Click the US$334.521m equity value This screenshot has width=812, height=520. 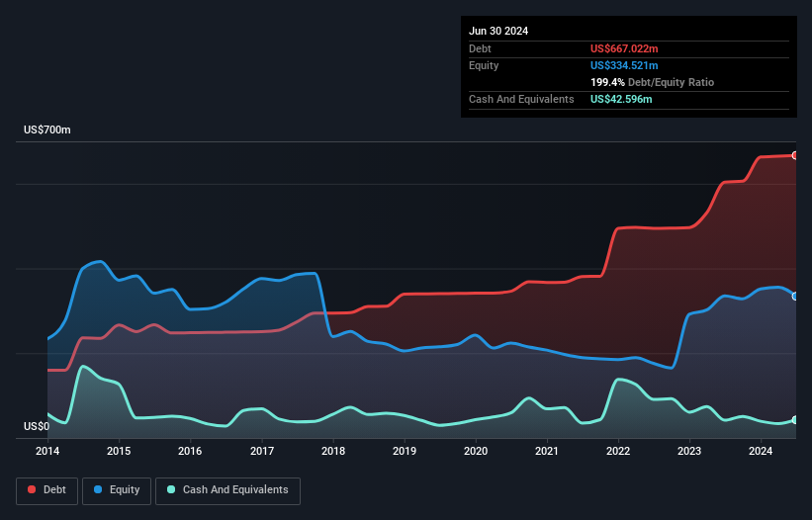(x=624, y=65)
